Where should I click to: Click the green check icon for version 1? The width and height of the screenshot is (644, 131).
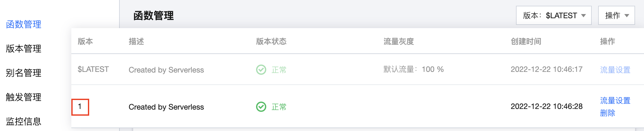pos(261,107)
